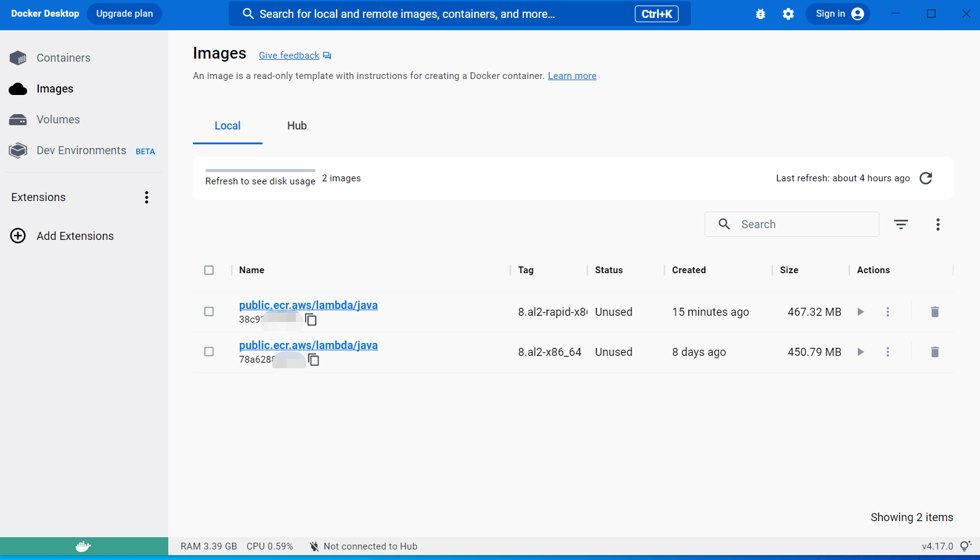The width and height of the screenshot is (980, 560).
Task: Click the filter images icon
Action: 900,224
